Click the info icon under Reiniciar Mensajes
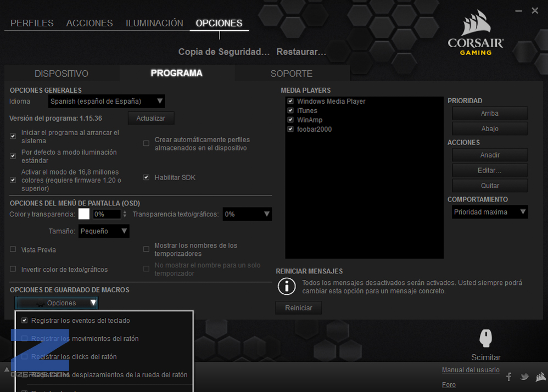 [x=286, y=286]
